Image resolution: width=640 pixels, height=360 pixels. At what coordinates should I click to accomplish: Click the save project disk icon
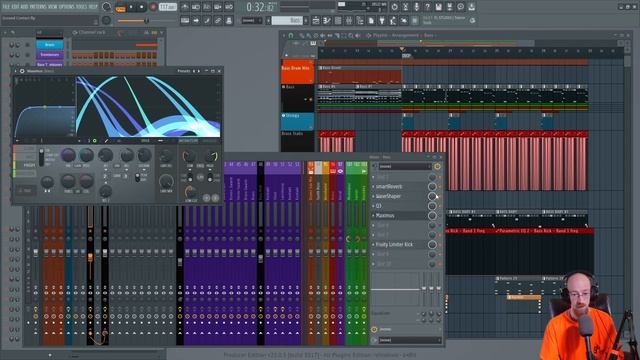point(438,7)
